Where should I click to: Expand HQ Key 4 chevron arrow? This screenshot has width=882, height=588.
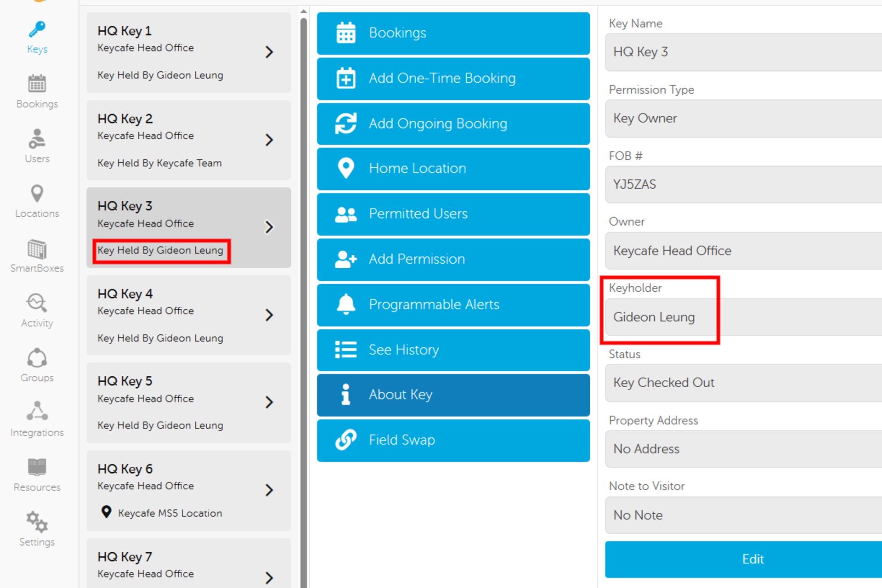269,315
